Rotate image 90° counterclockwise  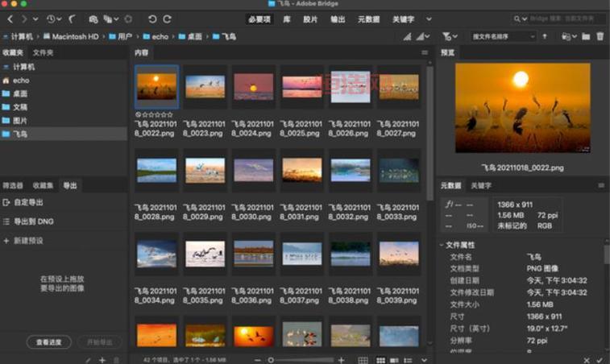click(x=151, y=19)
